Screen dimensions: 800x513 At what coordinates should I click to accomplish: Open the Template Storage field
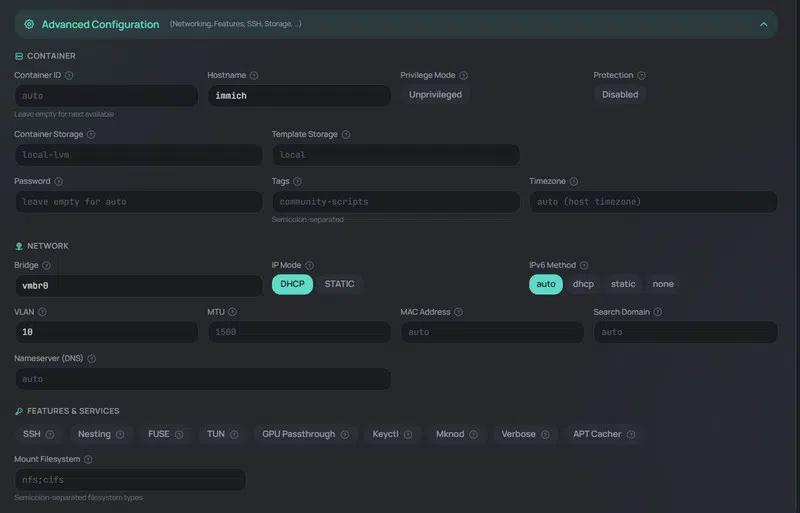click(395, 155)
